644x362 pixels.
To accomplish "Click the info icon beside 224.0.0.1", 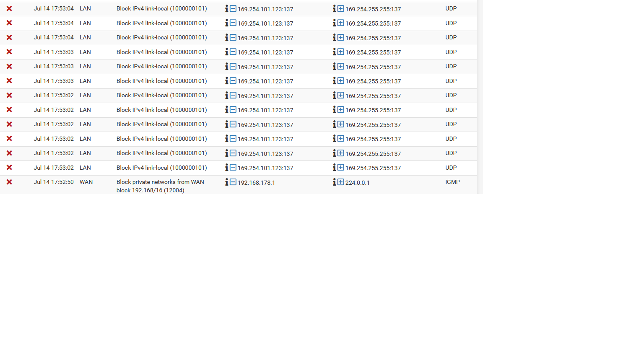I will (x=335, y=182).
